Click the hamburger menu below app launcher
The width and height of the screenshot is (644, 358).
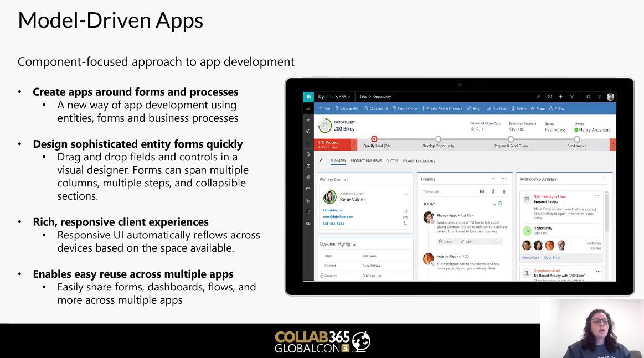pos(308,108)
